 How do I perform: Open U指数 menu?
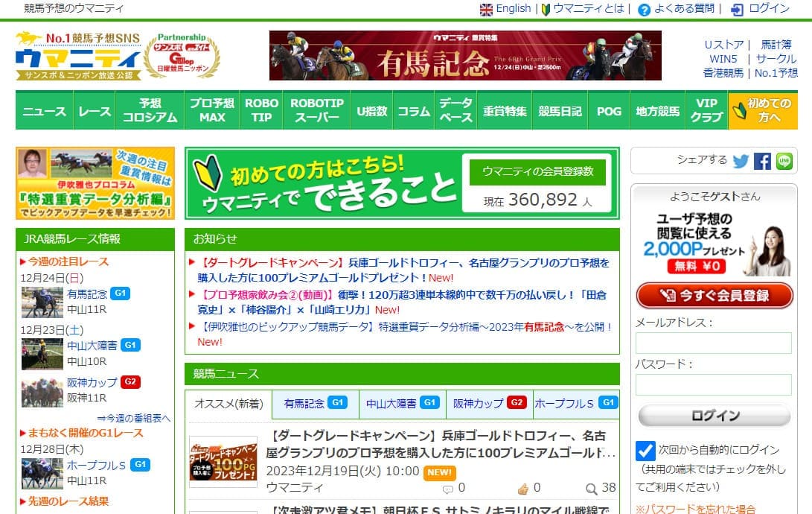click(372, 110)
